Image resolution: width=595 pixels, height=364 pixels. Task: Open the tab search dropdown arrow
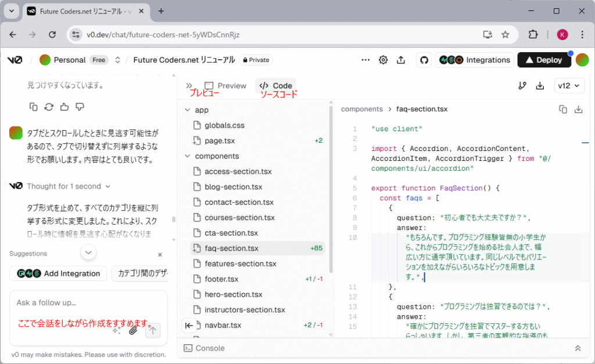[x=12, y=11]
